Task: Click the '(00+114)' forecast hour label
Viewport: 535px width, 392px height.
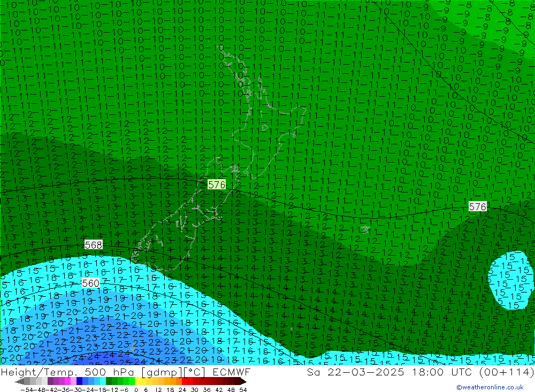Action: coord(507,372)
